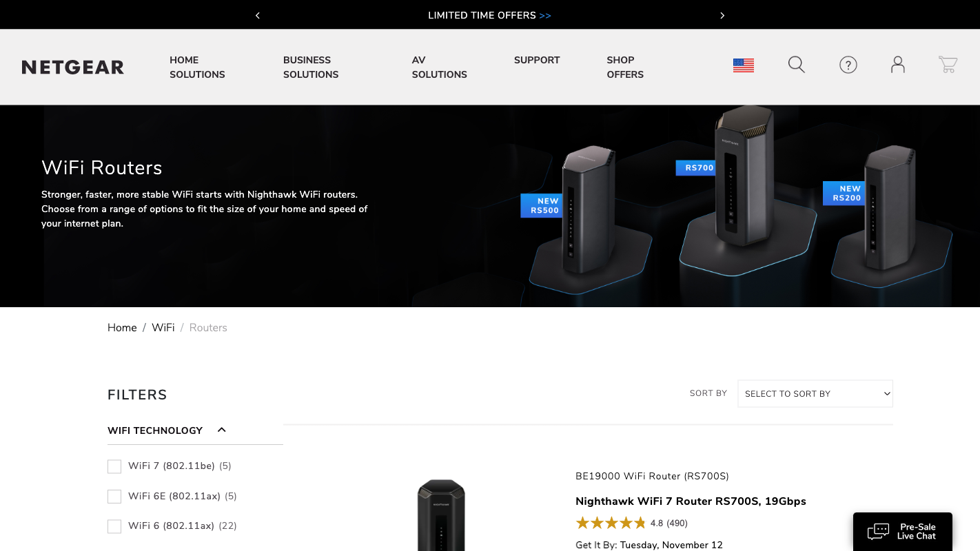Screen dimensions: 980x551
Task: Go to previous promo banner arrow
Action: point(258,15)
